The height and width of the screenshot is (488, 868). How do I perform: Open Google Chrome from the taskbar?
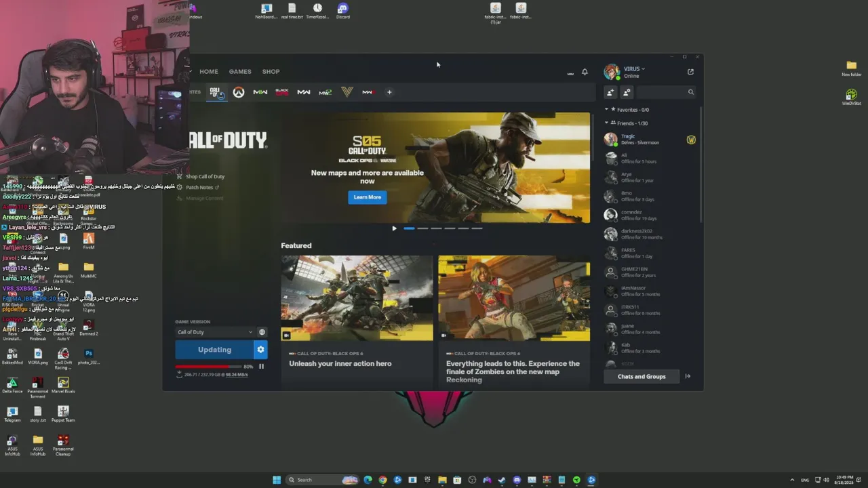[x=382, y=480]
